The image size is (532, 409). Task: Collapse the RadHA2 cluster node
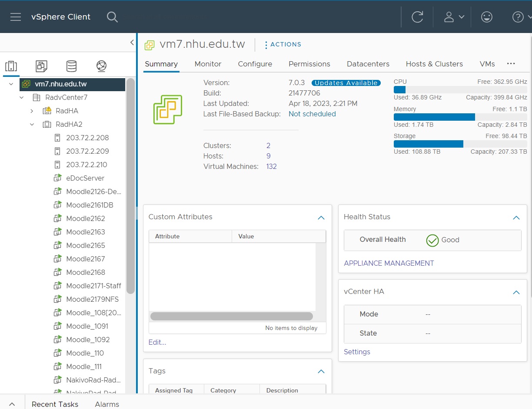point(32,124)
